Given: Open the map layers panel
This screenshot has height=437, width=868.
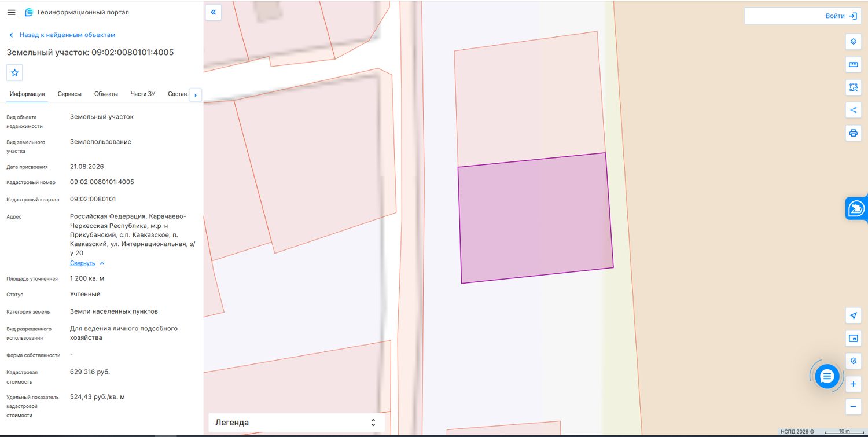Looking at the screenshot, I should [853, 42].
